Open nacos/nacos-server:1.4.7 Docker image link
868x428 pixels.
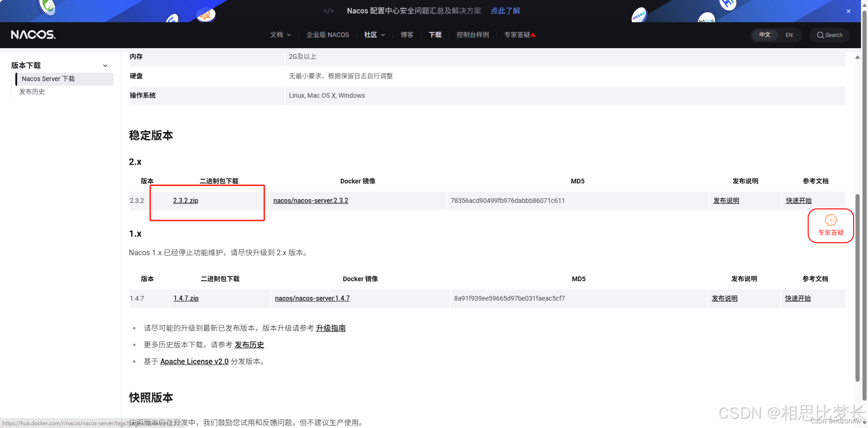coord(313,298)
